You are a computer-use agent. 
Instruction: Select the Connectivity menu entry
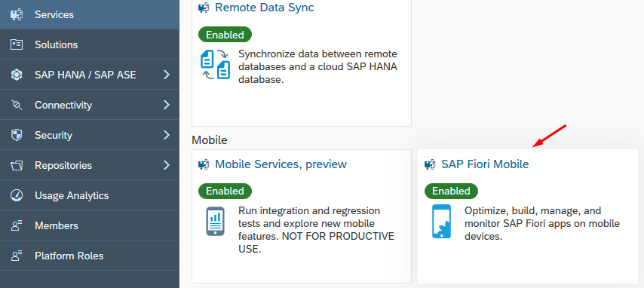click(90, 105)
